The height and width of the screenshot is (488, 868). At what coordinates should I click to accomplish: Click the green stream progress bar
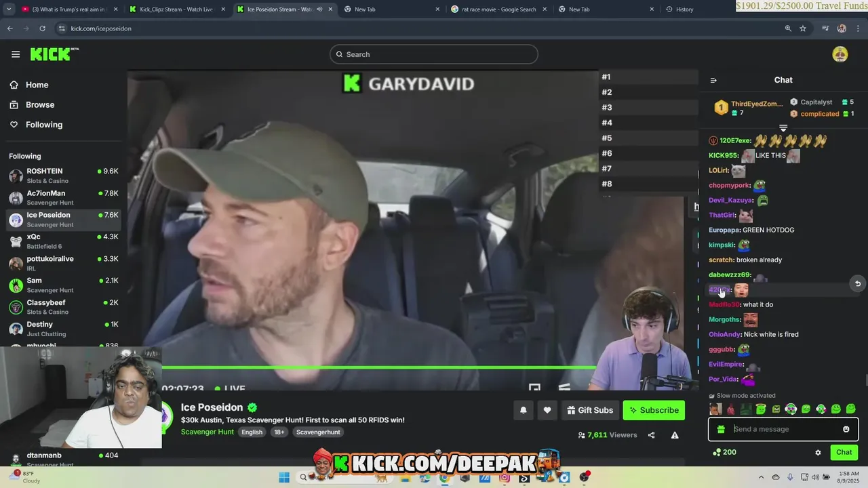378,367
